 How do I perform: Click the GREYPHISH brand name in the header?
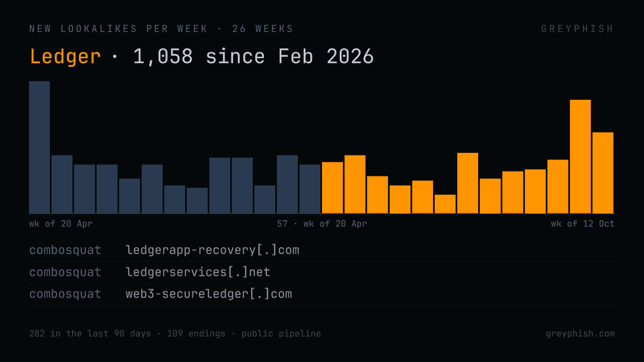[577, 29]
